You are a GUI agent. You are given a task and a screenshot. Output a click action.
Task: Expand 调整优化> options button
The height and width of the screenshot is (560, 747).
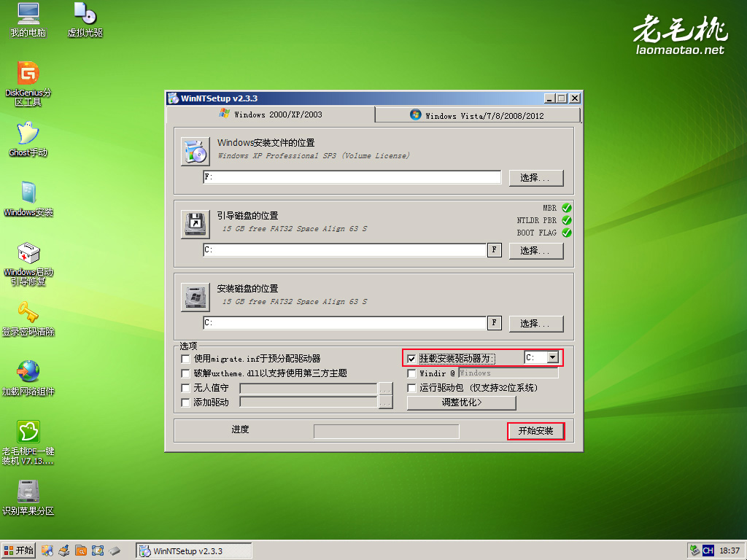point(462,402)
